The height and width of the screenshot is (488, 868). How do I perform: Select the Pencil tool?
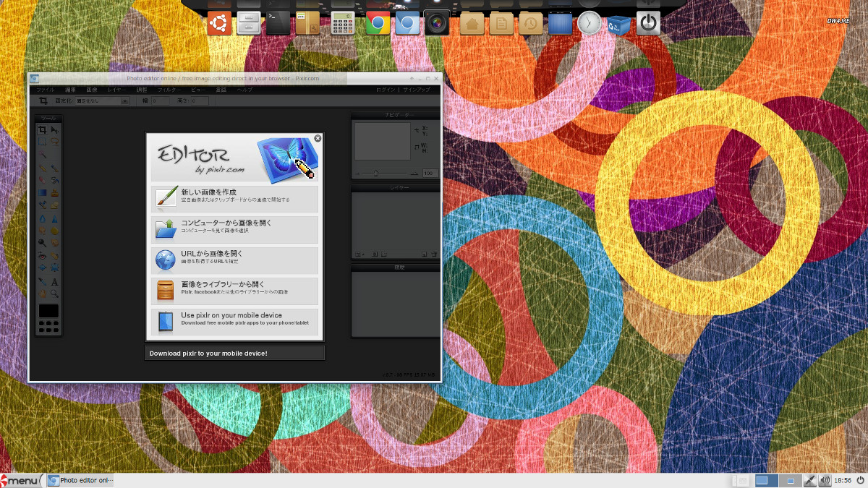click(x=42, y=167)
